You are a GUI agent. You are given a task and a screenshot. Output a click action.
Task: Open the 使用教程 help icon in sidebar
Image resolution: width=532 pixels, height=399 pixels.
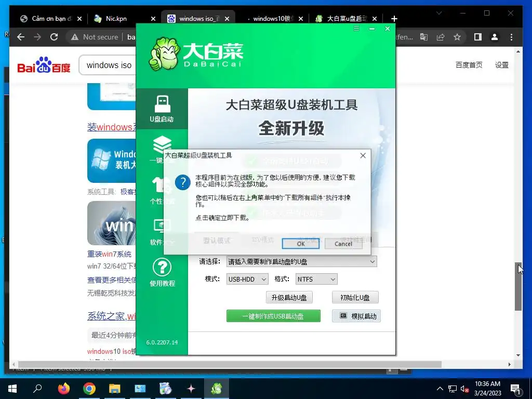point(162,272)
